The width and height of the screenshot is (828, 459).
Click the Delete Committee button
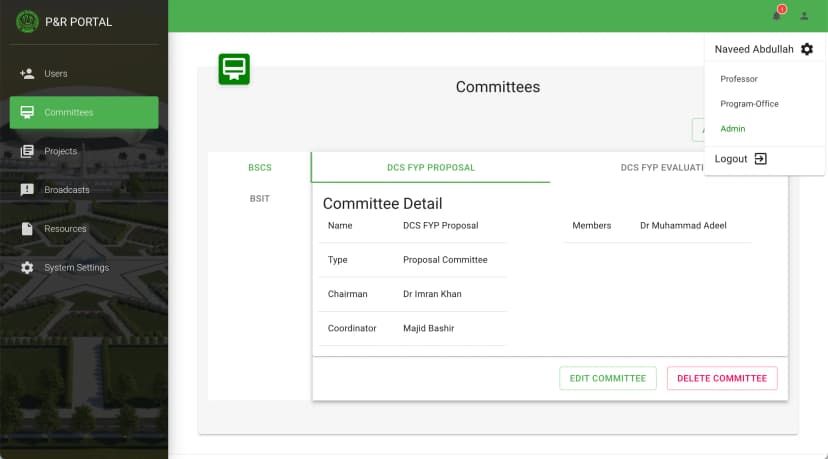pyautogui.click(x=722, y=378)
